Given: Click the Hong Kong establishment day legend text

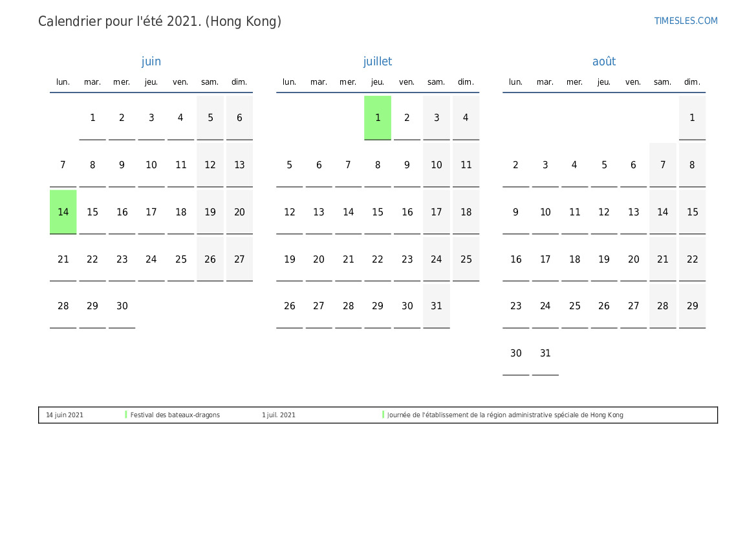Looking at the screenshot, I should (505, 415).
